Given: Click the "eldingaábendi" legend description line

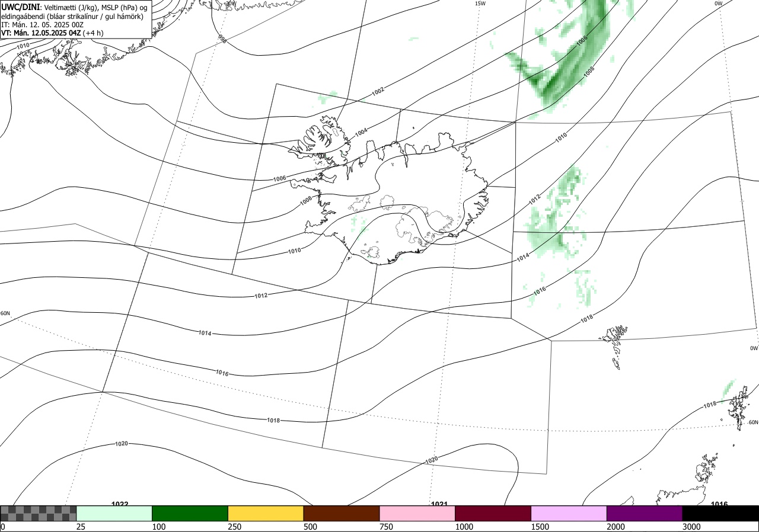Looking at the screenshot, I should 72,17.
